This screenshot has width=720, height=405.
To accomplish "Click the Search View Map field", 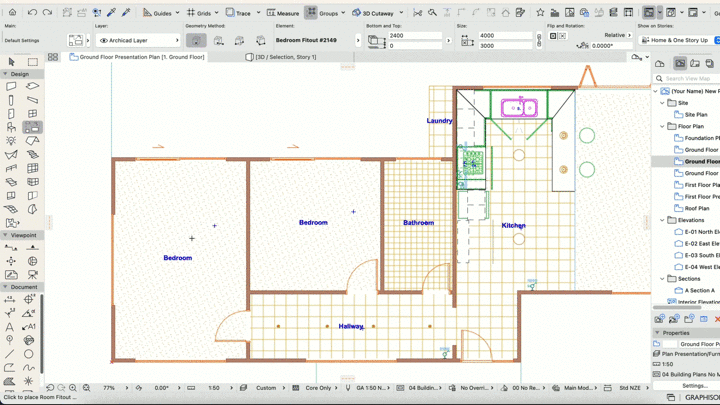I will click(690, 78).
